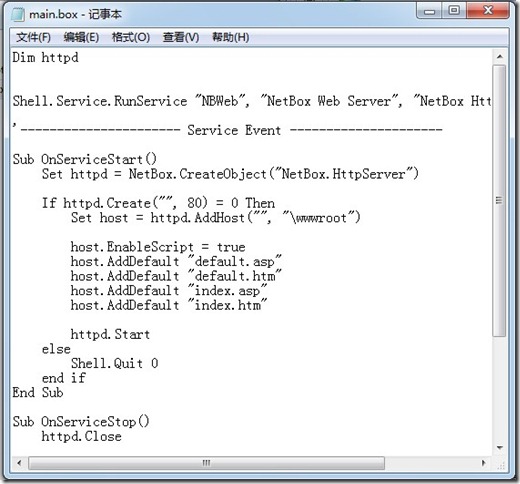The image size is (520, 484).
Task: Click the horizontal scrollbar left arrow
Action: click(19, 463)
